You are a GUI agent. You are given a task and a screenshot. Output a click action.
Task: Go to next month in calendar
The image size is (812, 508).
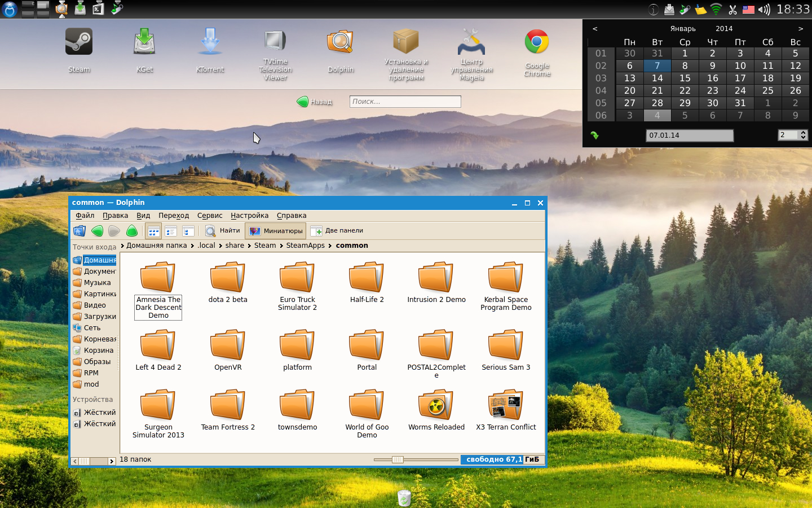[x=800, y=29]
